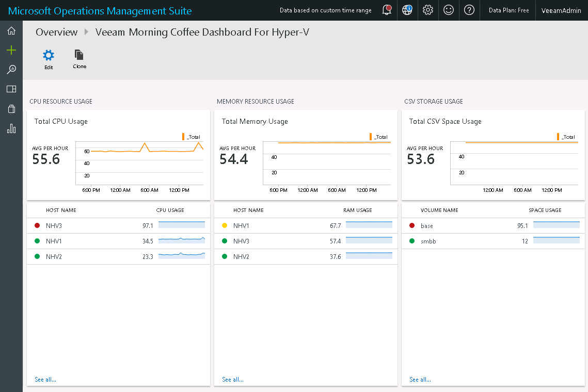Click the 53.6 average CSV value
The width and height of the screenshot is (588, 392).
click(421, 159)
